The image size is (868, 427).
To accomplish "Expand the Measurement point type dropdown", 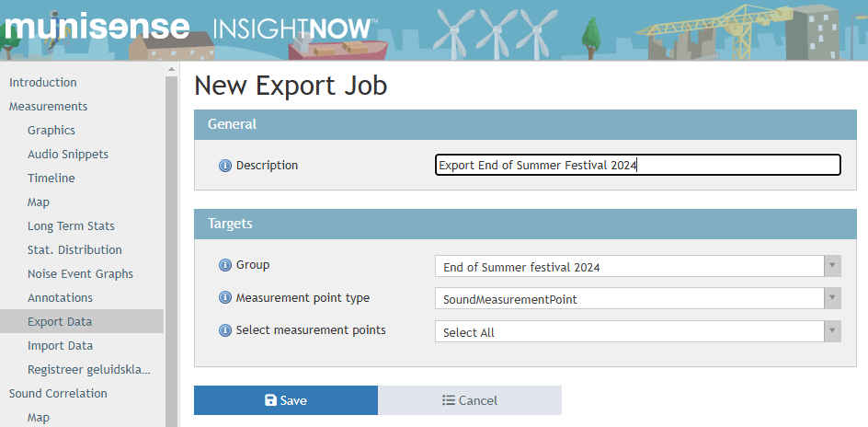I will tap(637, 299).
